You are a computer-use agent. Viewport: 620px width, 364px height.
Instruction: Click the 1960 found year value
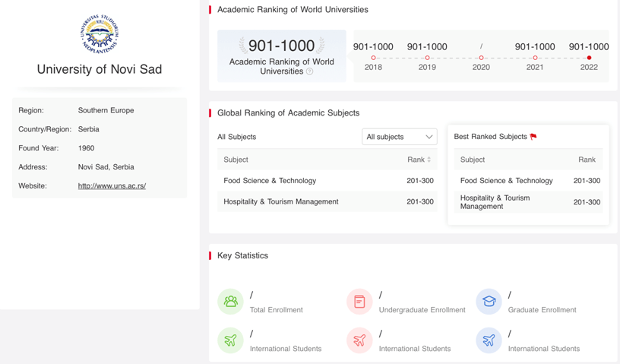click(x=86, y=148)
